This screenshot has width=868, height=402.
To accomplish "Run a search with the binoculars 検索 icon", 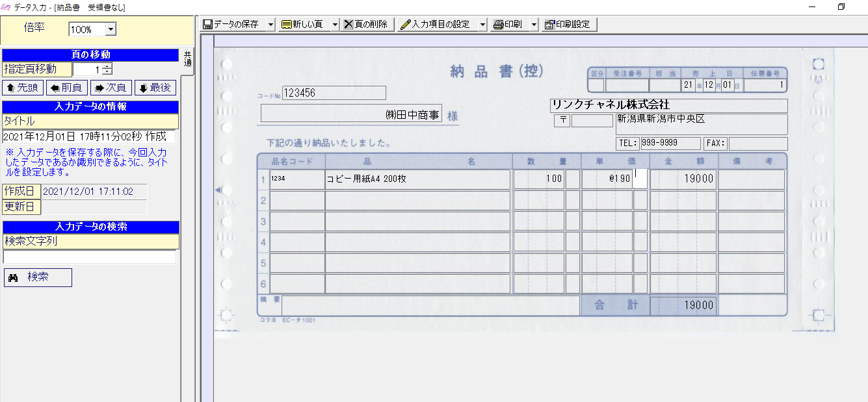I will coord(38,277).
